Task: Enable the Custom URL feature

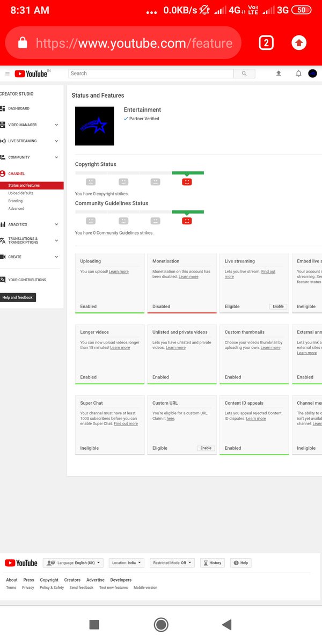Action: [206, 448]
